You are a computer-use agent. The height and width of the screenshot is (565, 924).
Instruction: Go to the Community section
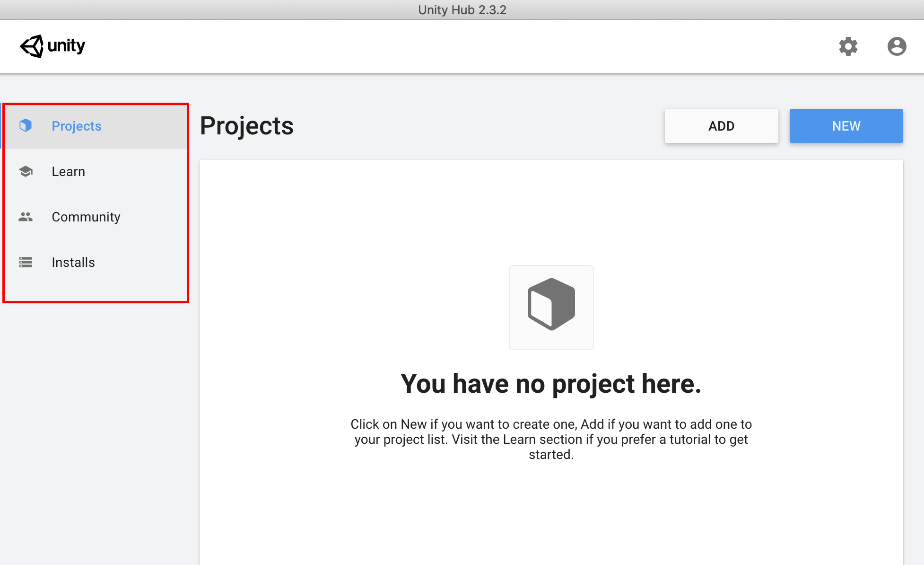(x=86, y=217)
